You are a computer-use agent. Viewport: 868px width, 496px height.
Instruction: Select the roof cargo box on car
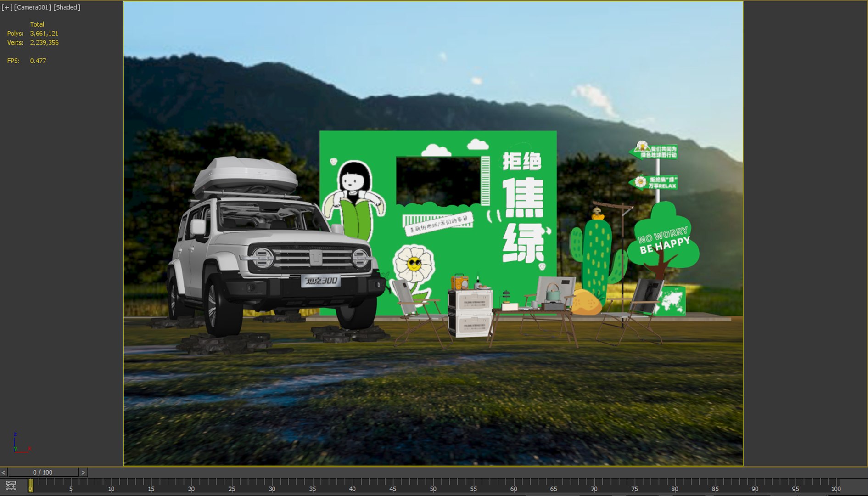[245, 176]
